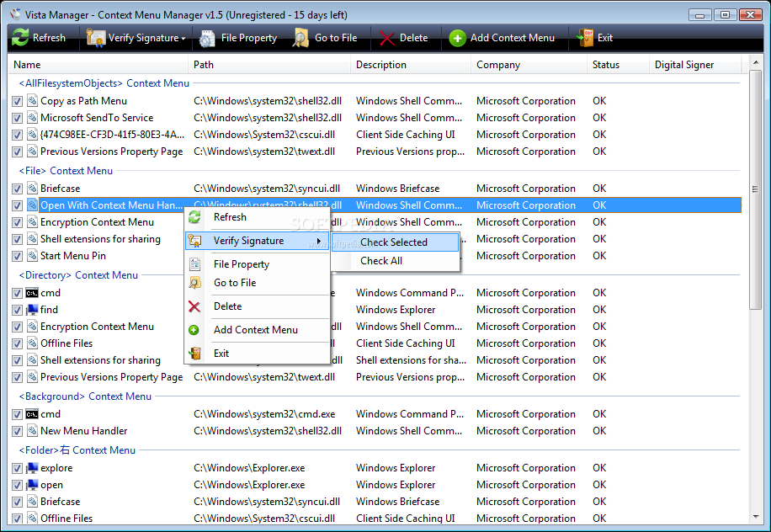Click the File Property toolbar gear icon
The width and height of the screenshot is (771, 532).
[207, 39]
